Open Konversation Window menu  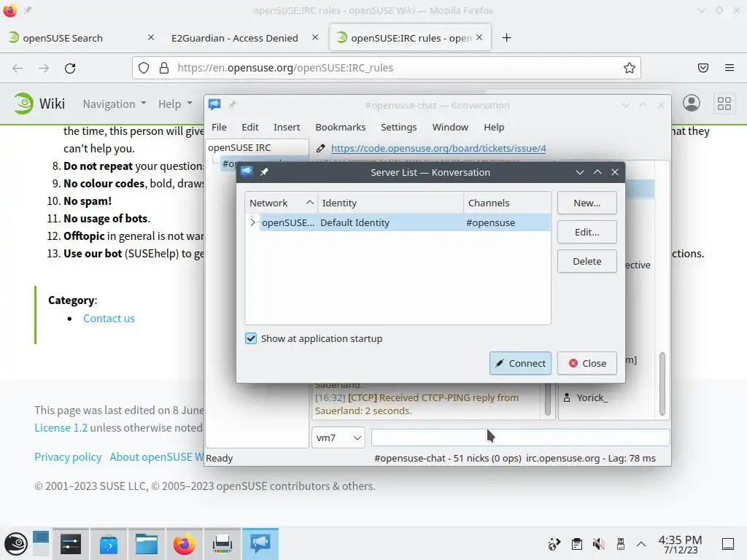pos(450,127)
